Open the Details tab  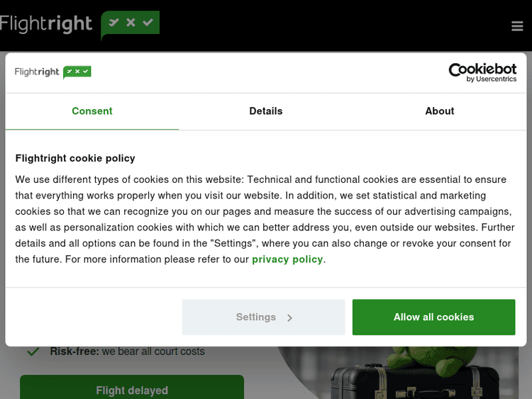[266, 111]
